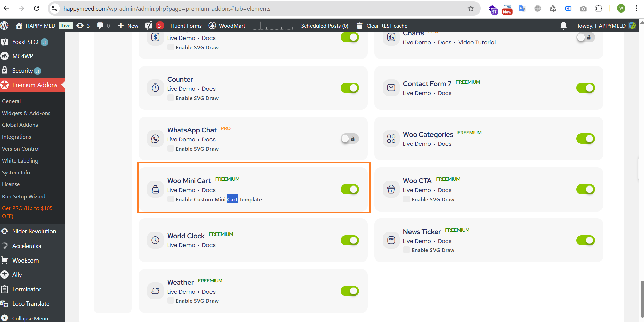This screenshot has width=644, height=322.
Task: Disable the Woo Mini Cart toggle
Action: click(350, 189)
